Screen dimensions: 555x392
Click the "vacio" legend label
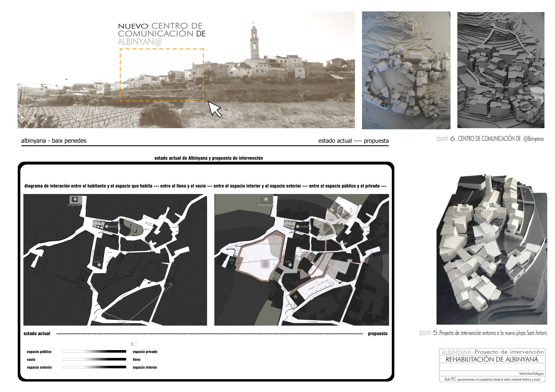pos(31,359)
